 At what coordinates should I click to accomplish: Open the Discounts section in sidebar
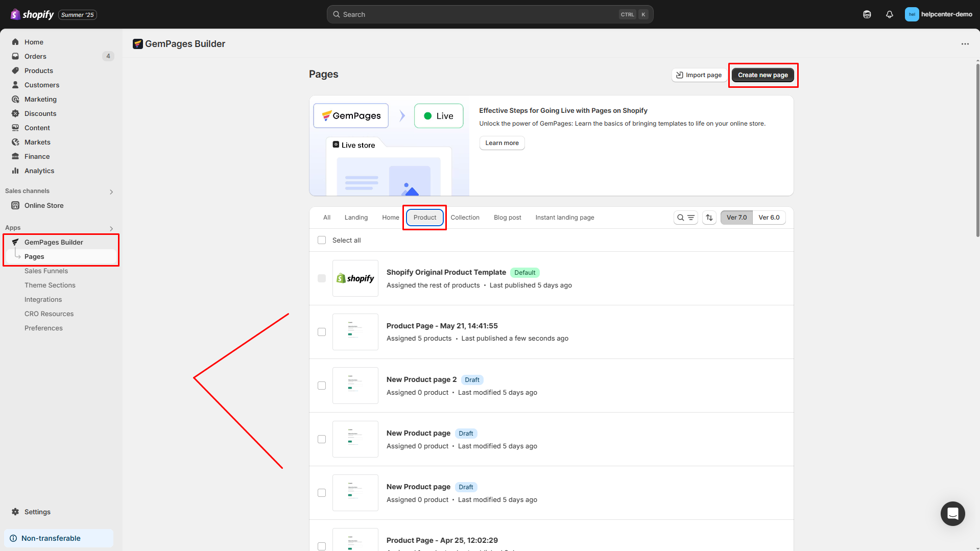tap(40, 113)
